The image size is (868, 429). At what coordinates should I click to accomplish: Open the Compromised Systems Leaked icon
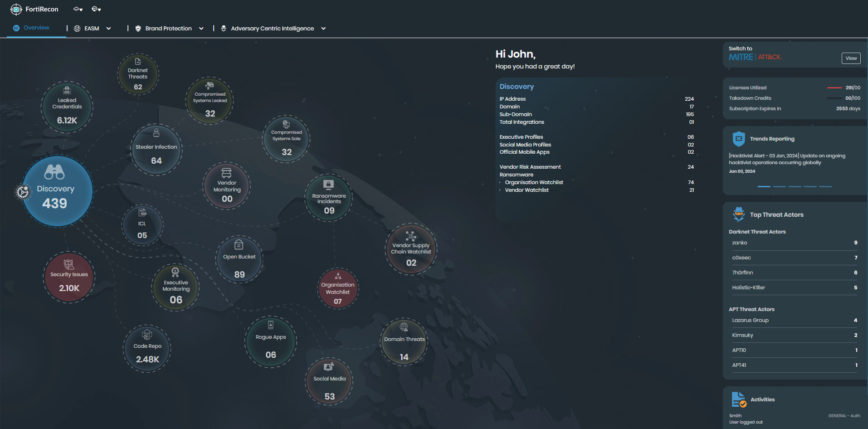210,85
